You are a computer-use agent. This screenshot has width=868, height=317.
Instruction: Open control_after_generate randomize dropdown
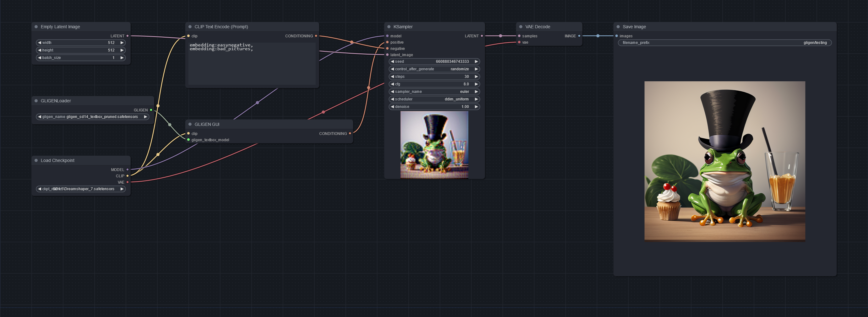(434, 69)
